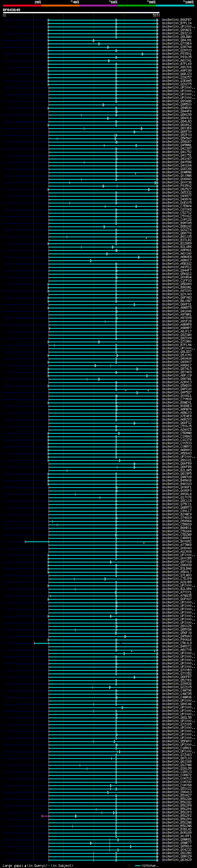Select the UniRef100_B7FLM4 label
This screenshot has width=197, height=868.
click(177, 345)
